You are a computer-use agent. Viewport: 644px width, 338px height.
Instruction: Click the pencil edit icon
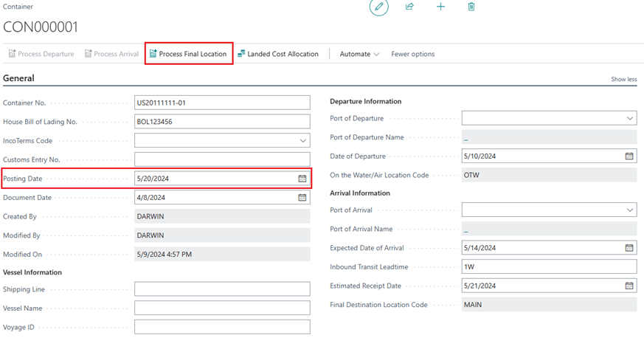tap(378, 7)
